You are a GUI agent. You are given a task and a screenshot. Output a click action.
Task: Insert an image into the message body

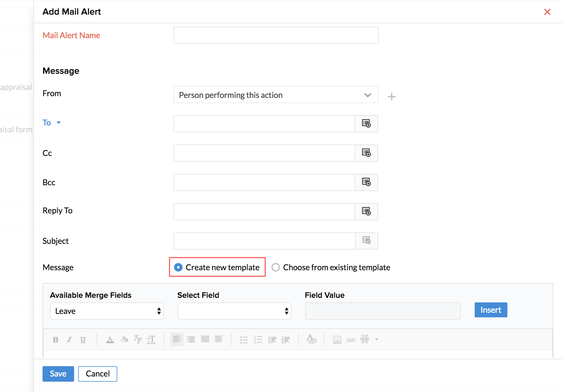[337, 339]
